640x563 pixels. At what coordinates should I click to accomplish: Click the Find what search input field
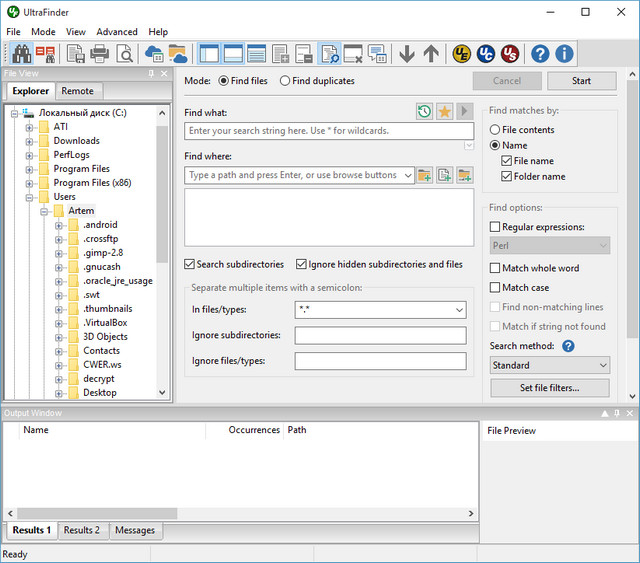[x=328, y=131]
